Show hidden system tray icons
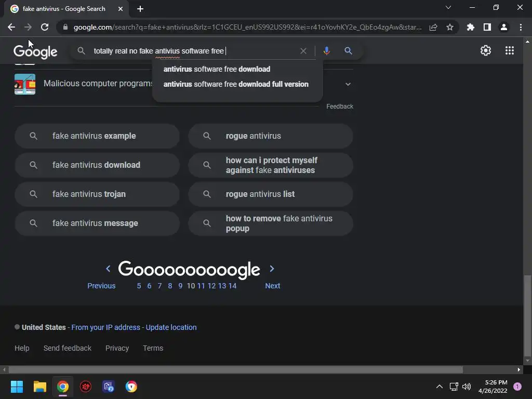The image size is (532, 399). [439, 387]
